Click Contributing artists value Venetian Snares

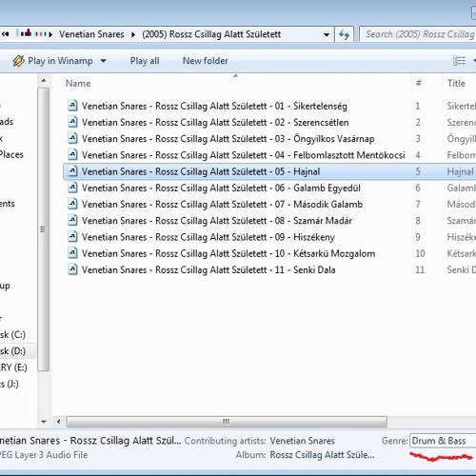302,441
